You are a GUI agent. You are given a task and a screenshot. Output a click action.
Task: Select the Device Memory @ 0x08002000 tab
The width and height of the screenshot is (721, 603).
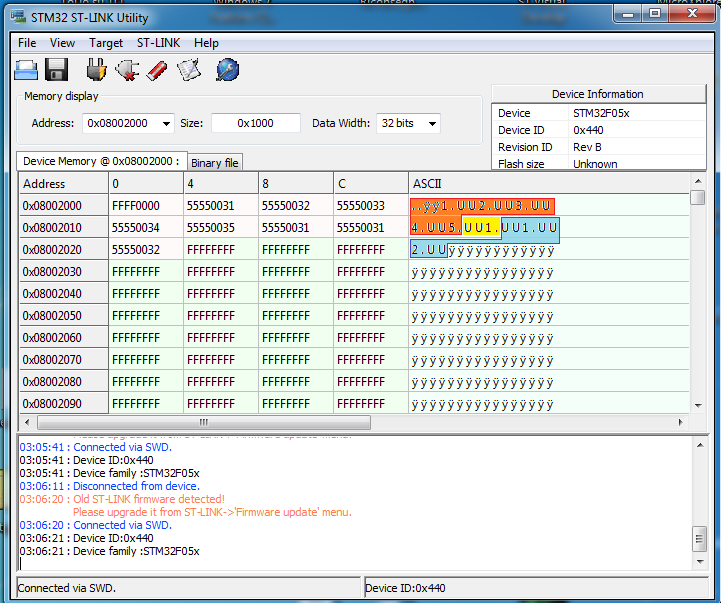click(101, 161)
